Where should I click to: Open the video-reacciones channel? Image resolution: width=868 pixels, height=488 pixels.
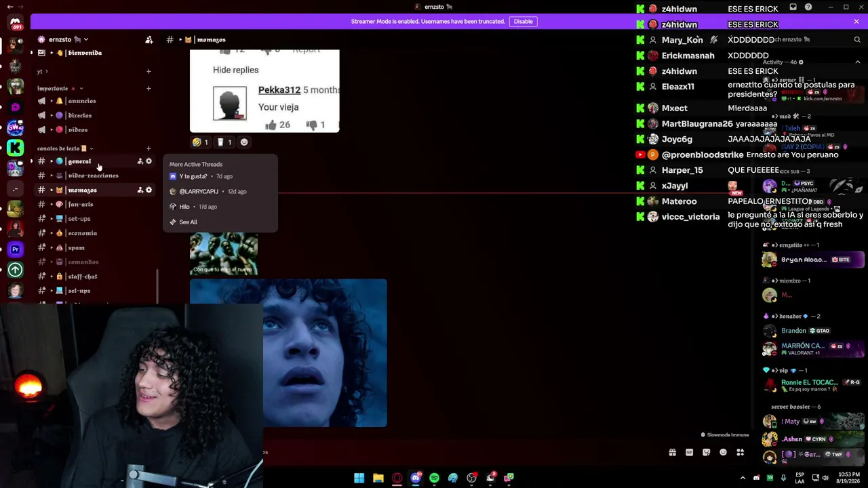tap(94, 176)
